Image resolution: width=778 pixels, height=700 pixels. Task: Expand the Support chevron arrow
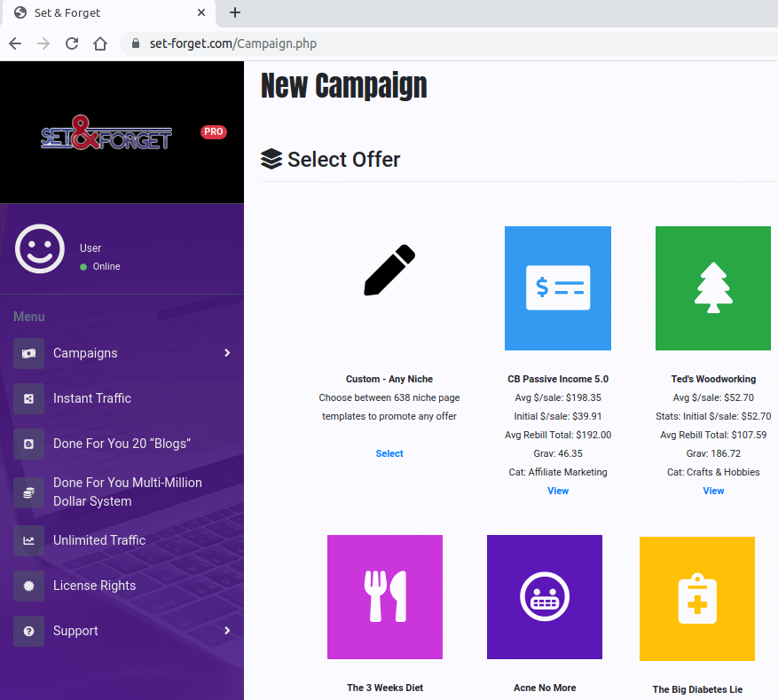[227, 631]
